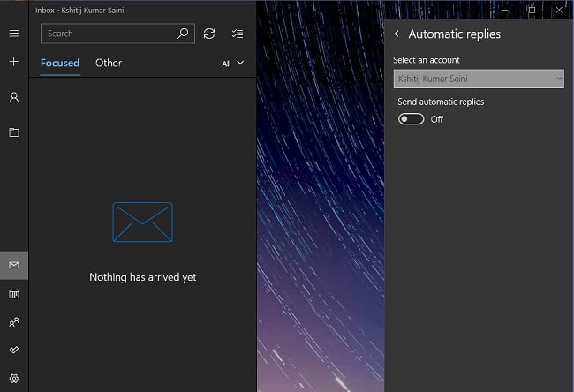Sync this view with refresh icon
The width and height of the screenshot is (574, 392).
[209, 34]
